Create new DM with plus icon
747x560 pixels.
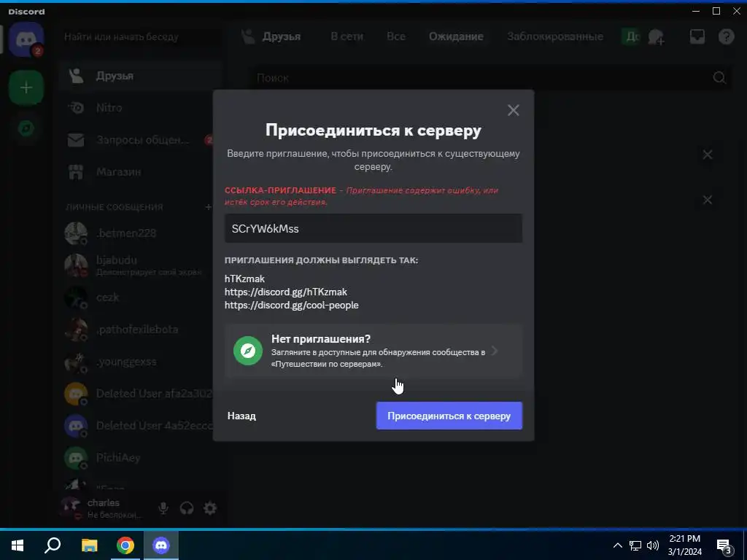(208, 206)
